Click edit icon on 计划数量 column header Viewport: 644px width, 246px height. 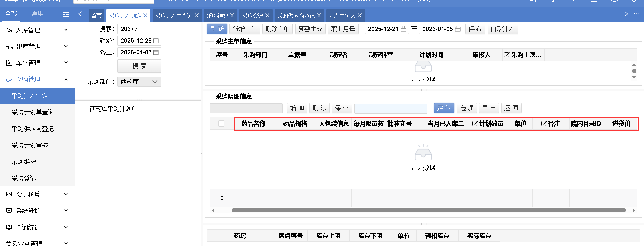tap(475, 124)
